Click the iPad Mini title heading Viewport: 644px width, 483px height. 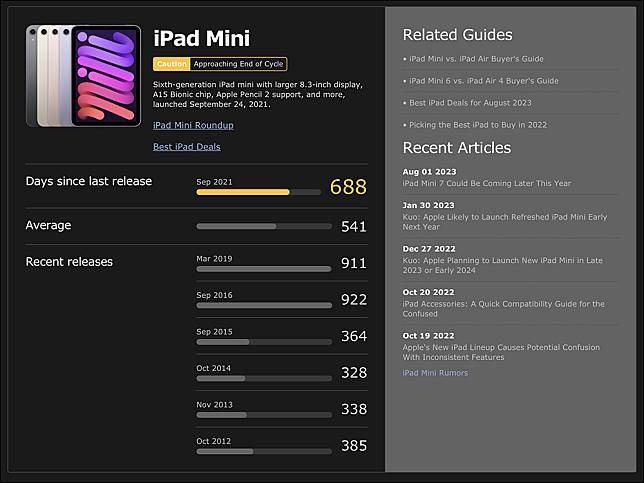pyautogui.click(x=201, y=39)
